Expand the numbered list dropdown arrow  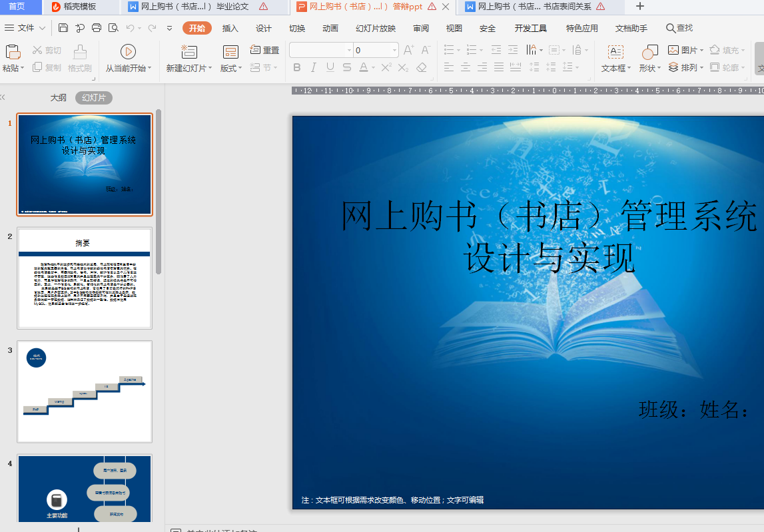point(481,50)
